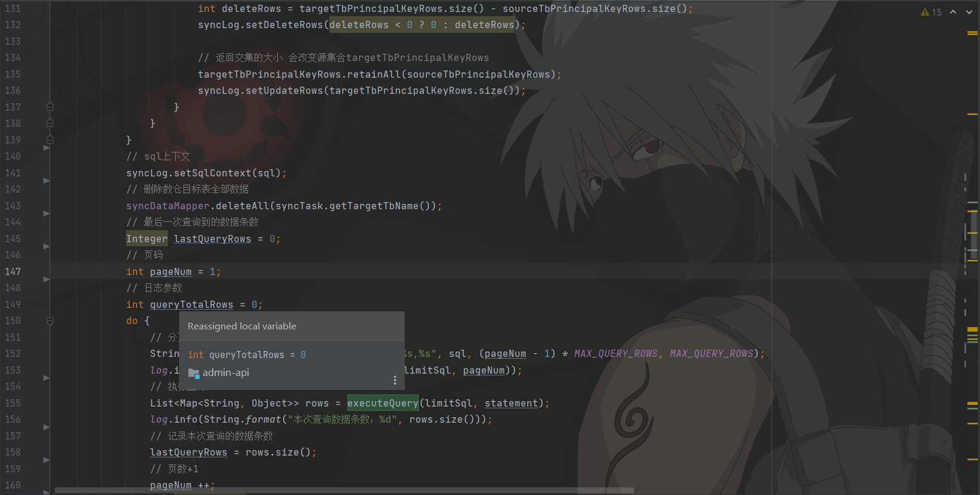The image size is (980, 495).
Task: Click the Integer type keyword on line 145
Action: (x=147, y=239)
